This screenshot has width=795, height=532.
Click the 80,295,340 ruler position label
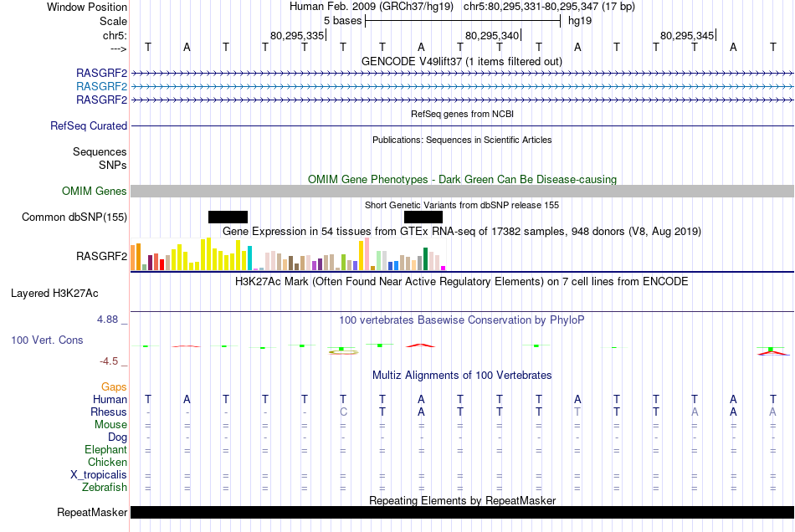(492, 35)
